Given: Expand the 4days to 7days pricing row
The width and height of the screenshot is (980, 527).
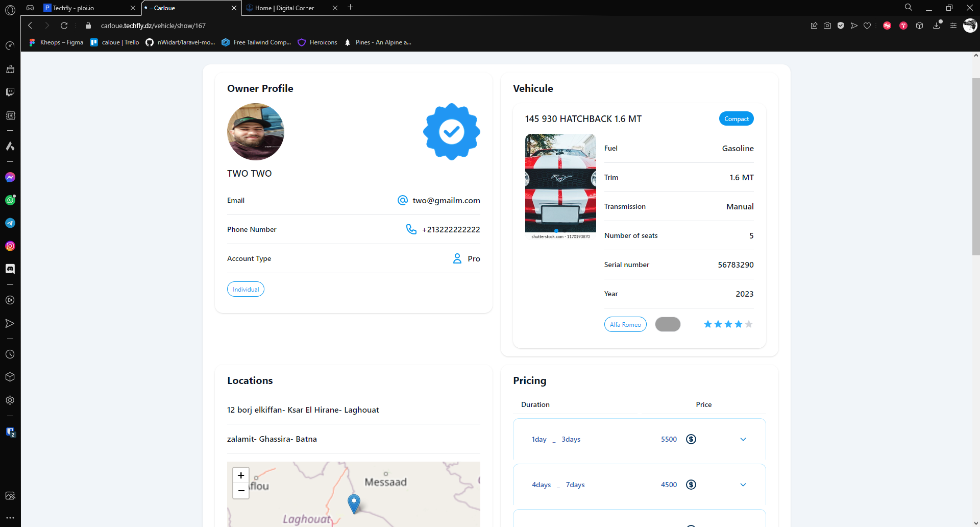Looking at the screenshot, I should coord(743,485).
